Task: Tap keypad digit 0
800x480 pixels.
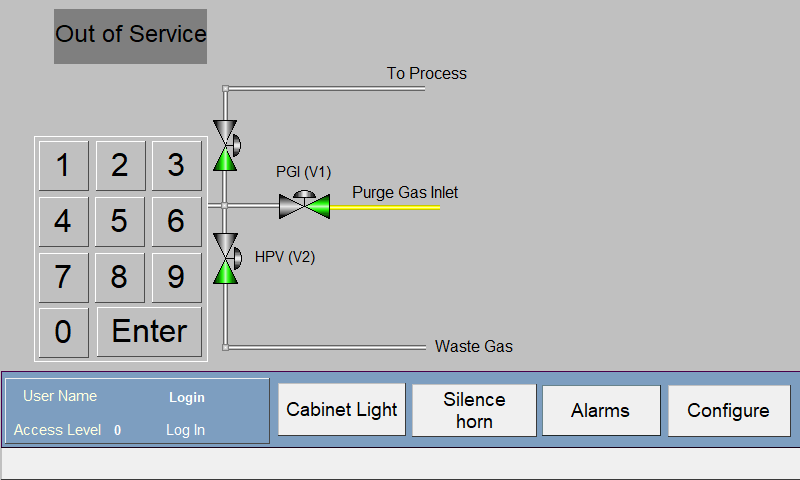Action: coord(64,332)
